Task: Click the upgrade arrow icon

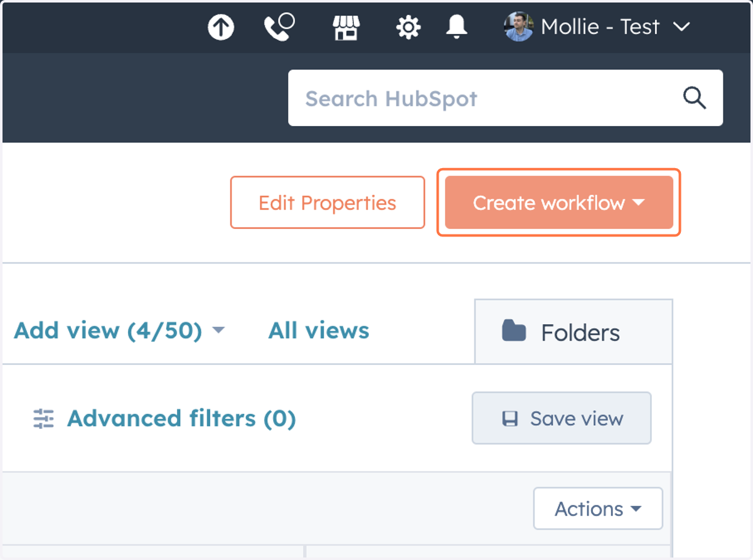Action: click(x=221, y=28)
